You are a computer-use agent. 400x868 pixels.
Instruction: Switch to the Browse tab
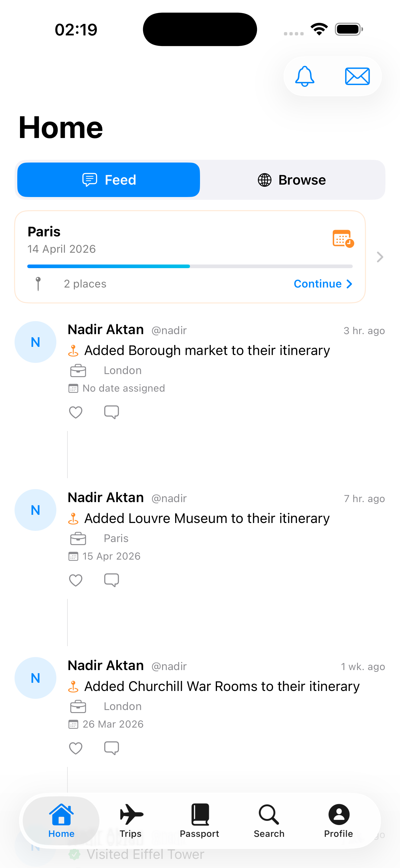pyautogui.click(x=292, y=180)
